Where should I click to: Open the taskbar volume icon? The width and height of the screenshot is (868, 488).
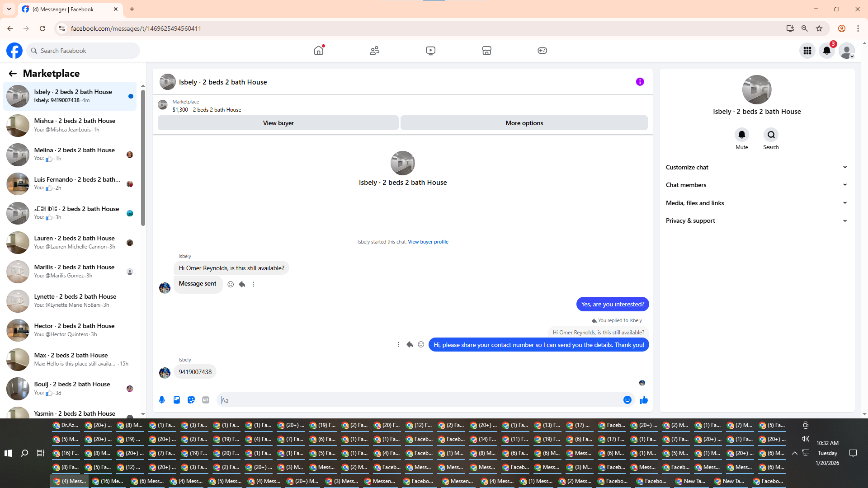806,439
